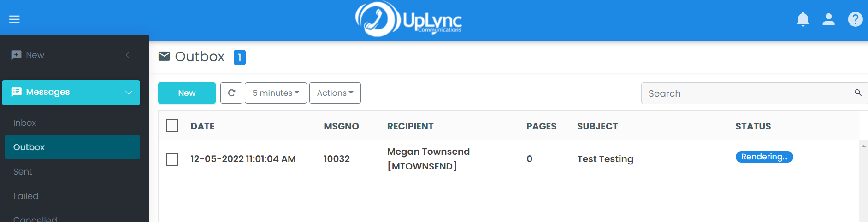Open the Sent folder
Viewport: 868px width, 222px height.
[x=23, y=172]
